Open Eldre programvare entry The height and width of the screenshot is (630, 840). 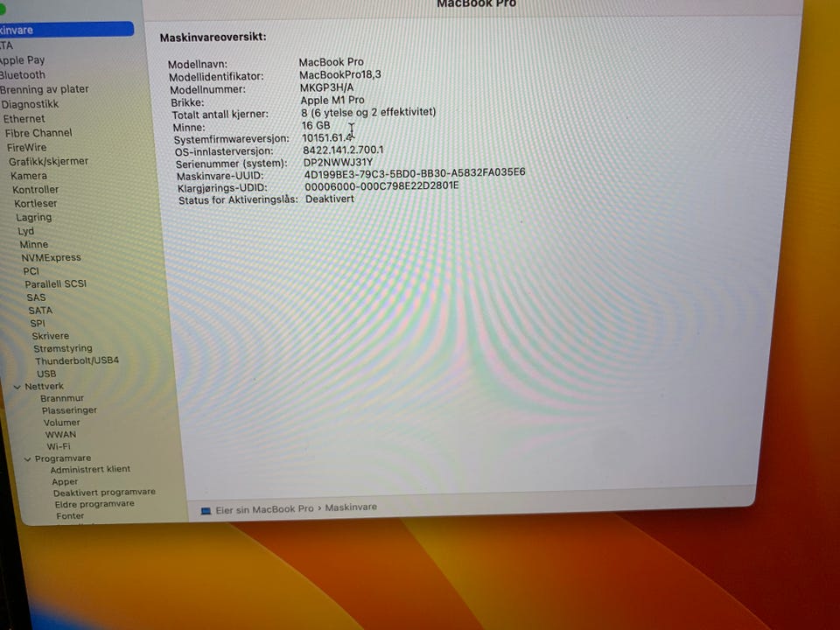point(94,504)
